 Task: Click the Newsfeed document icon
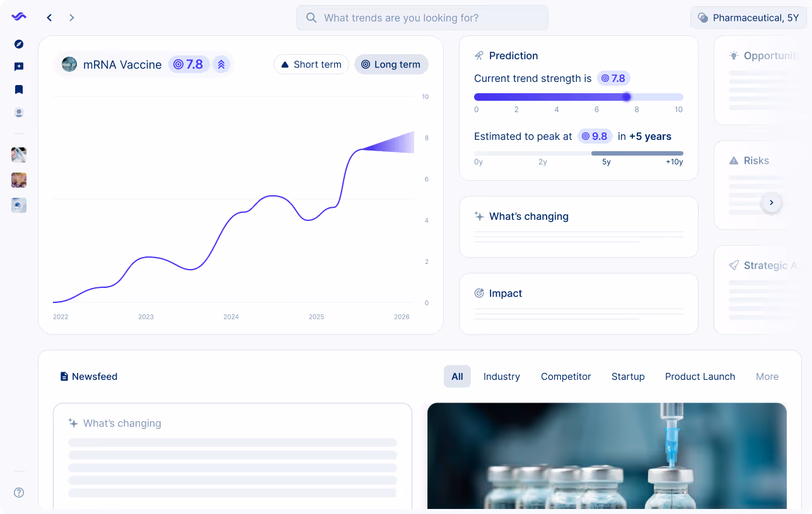click(x=64, y=376)
